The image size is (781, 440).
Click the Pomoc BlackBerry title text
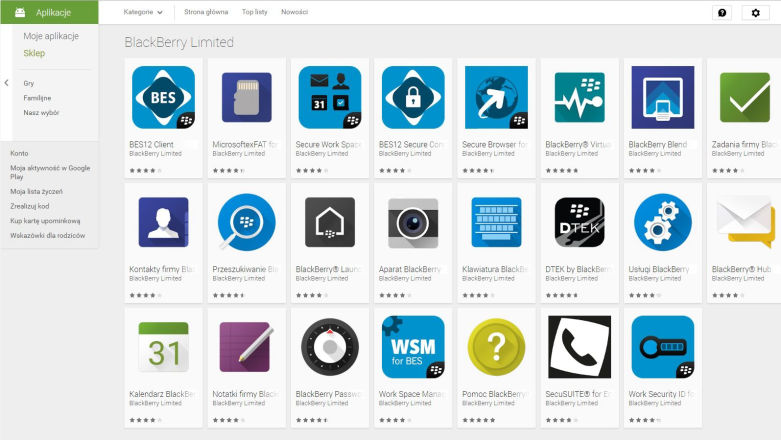(494, 394)
